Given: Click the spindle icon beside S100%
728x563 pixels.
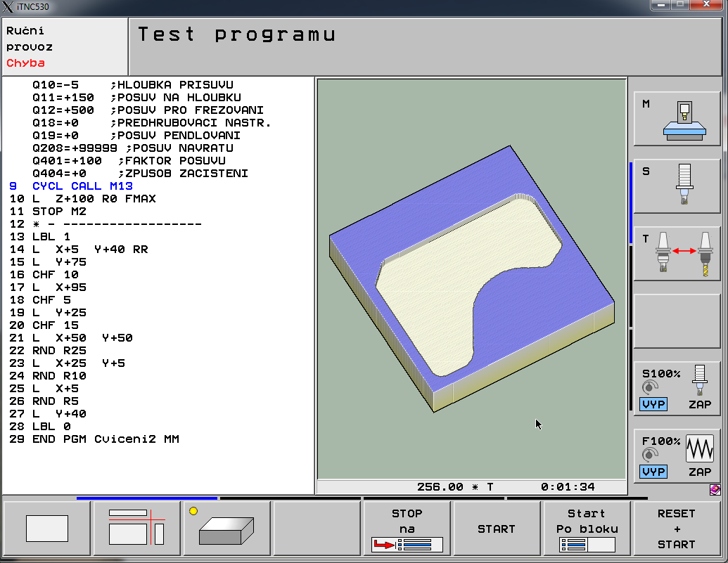Looking at the screenshot, I should click(699, 380).
